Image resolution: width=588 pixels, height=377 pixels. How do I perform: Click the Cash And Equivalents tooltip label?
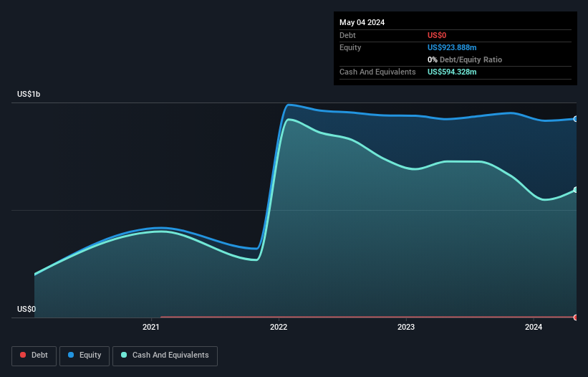pyautogui.click(x=377, y=72)
